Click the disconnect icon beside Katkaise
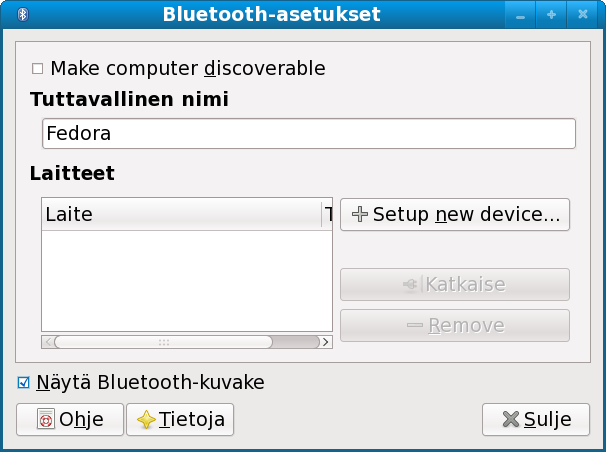Image resolution: width=606 pixels, height=452 pixels. (411, 285)
